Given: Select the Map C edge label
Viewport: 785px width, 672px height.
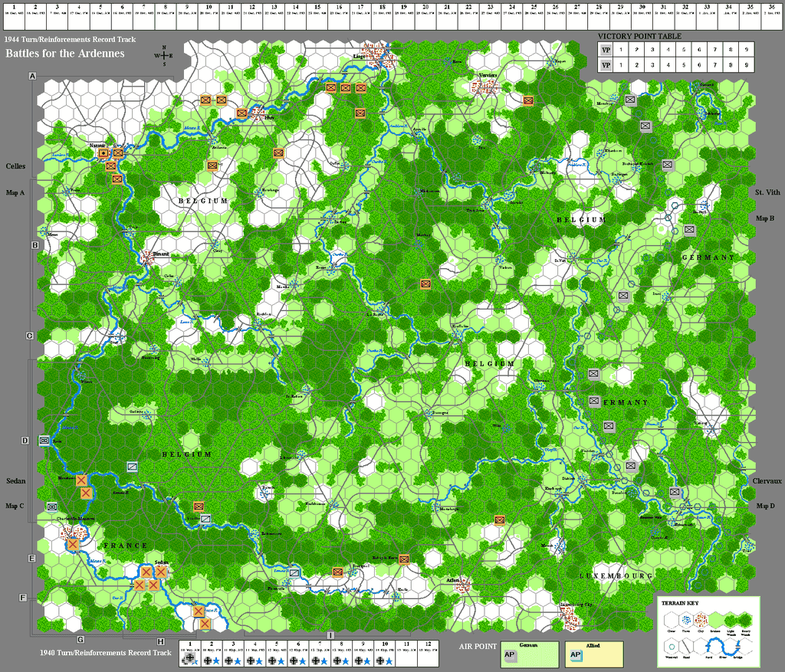Looking at the screenshot, I should pos(15,504).
